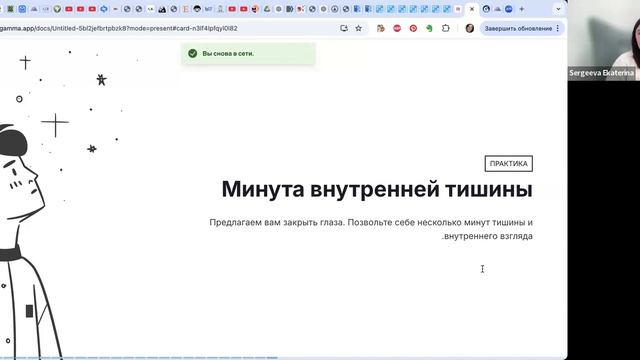Switch to the green shield tab
The image size is (640, 360).
[x=57, y=9]
